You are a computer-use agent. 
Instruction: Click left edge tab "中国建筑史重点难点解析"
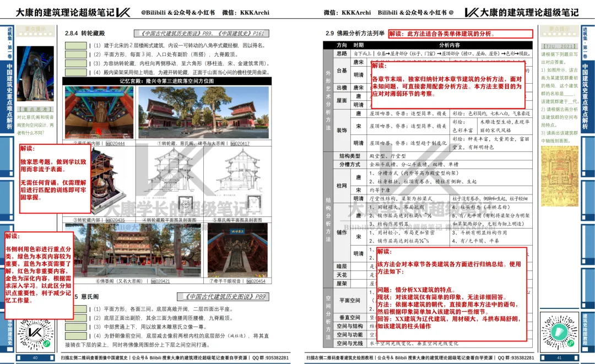(x=9, y=97)
